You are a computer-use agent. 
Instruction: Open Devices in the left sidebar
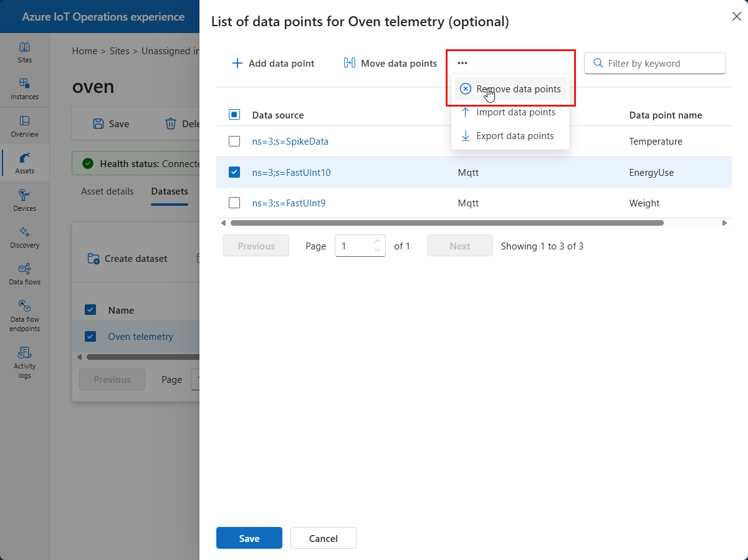coord(24,201)
